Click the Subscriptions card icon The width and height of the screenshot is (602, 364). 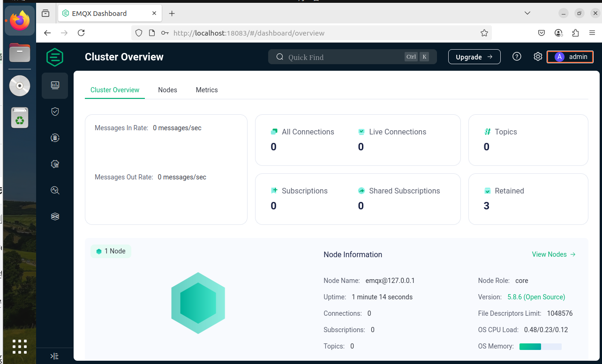(x=274, y=191)
